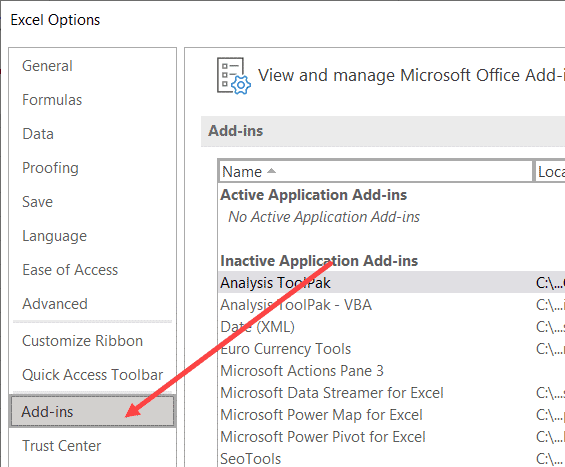Select Euro Currency Tools add-in

[392, 349]
